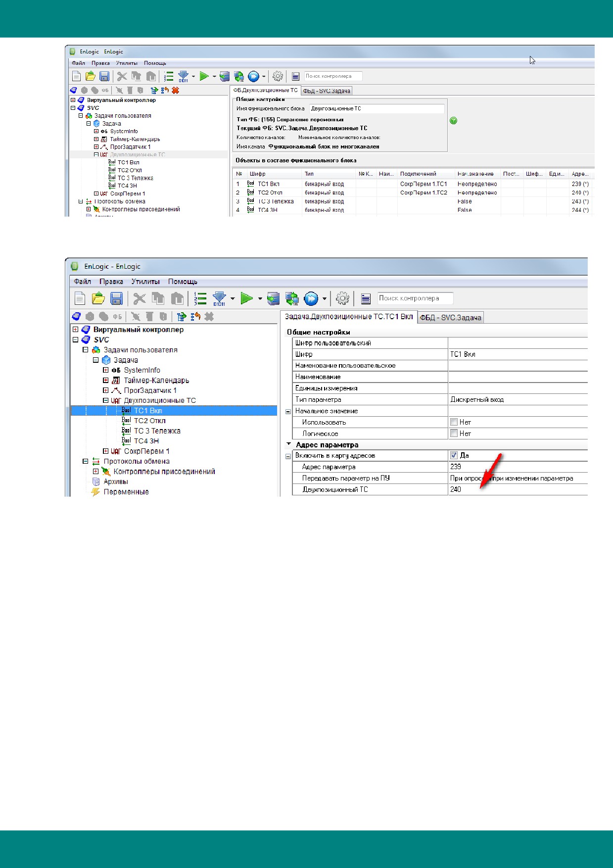Expand 'СохрПерем 1' node in lower tree
The width and height of the screenshot is (613, 868).
pos(105,451)
